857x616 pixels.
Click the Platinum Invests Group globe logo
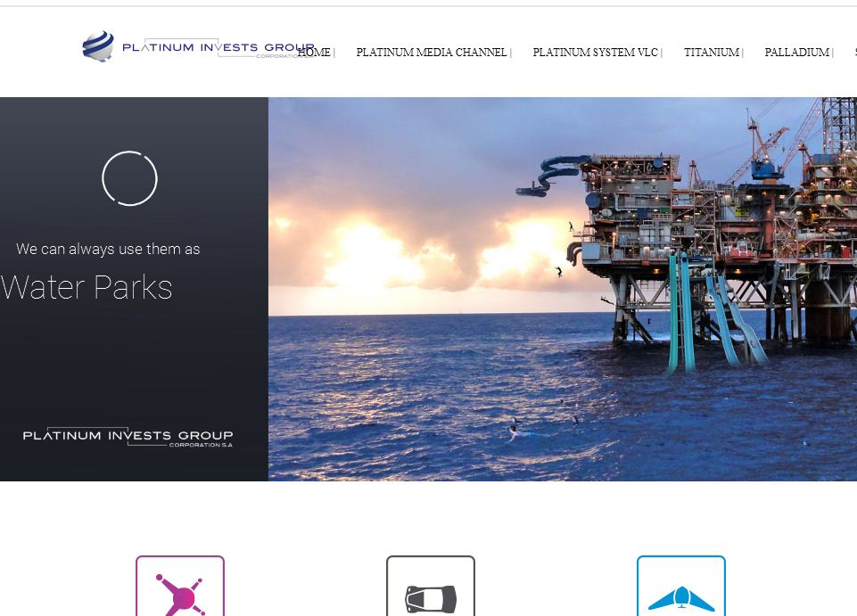tap(98, 46)
